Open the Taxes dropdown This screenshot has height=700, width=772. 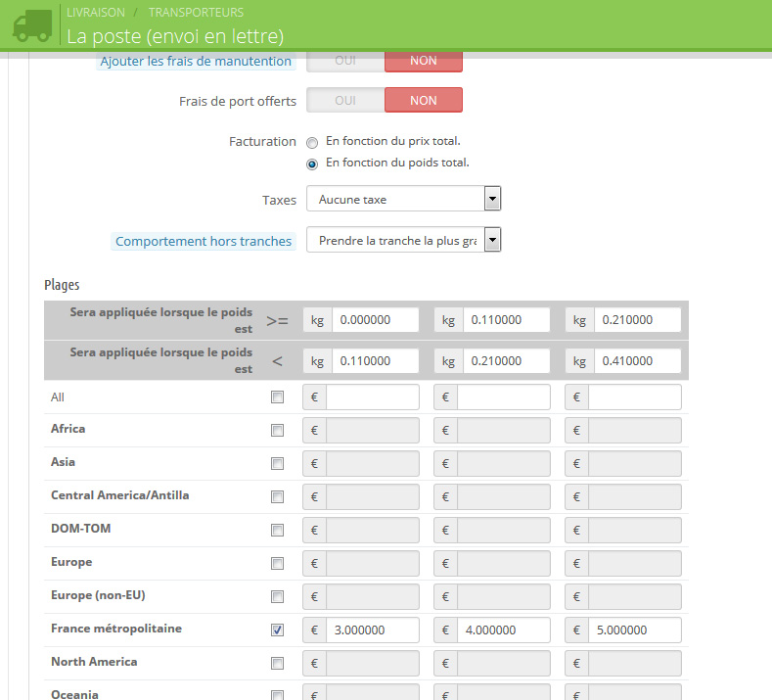click(404, 199)
